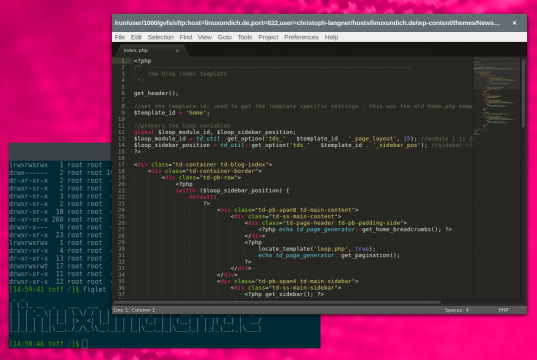Open the File menu
This screenshot has width=537, height=360.
coord(120,37)
